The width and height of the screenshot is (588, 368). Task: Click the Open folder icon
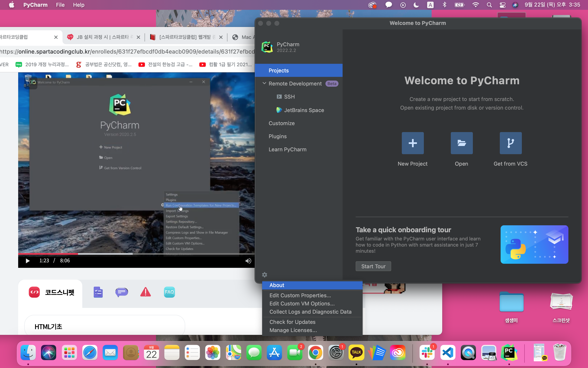[x=462, y=143]
